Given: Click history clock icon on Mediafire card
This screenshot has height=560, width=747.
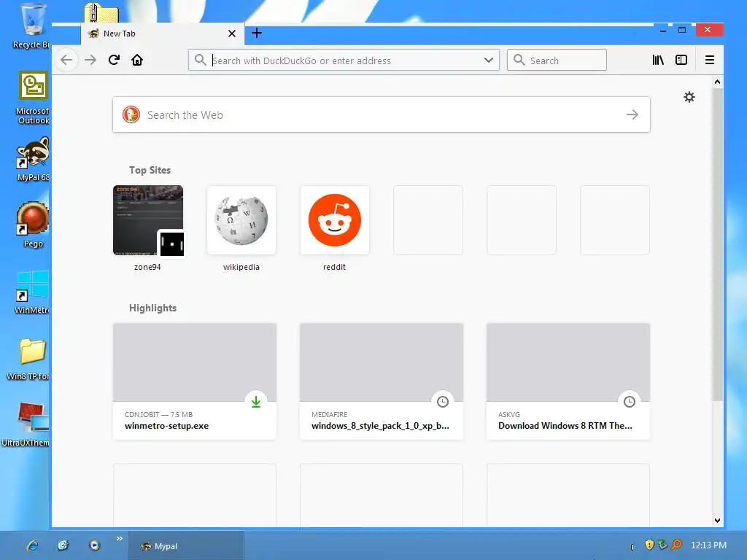Looking at the screenshot, I should point(443,402).
